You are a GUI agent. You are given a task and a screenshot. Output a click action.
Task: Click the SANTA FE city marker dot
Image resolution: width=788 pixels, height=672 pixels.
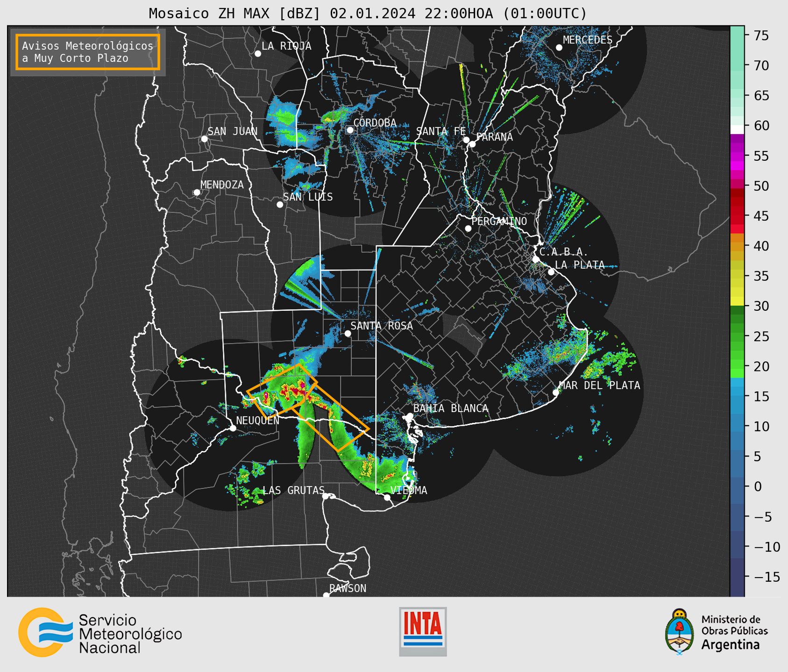point(466,140)
